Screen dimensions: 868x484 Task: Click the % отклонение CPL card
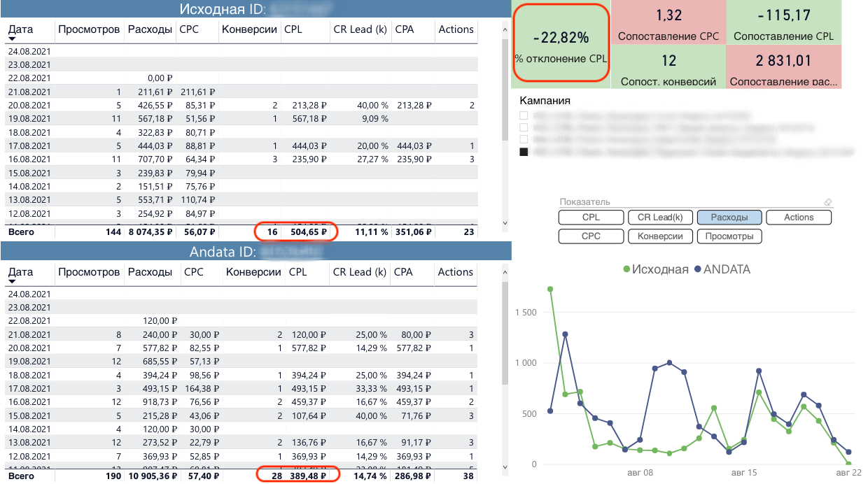[x=561, y=44]
